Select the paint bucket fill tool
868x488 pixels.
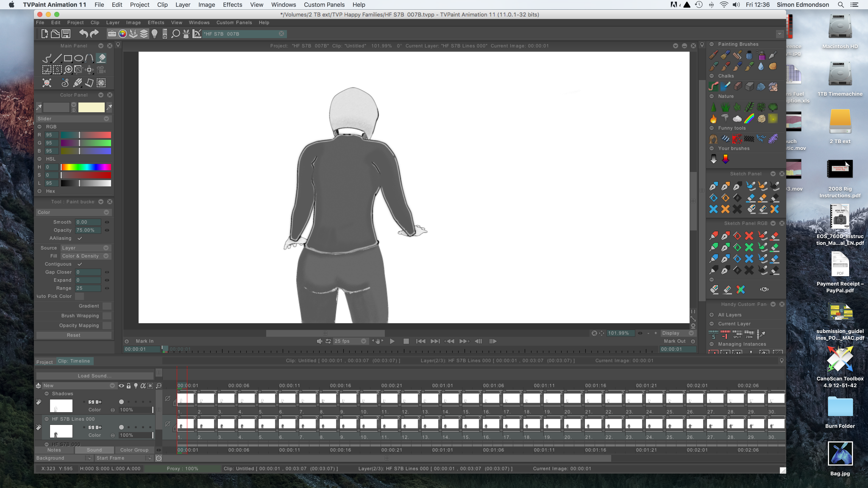(x=102, y=58)
